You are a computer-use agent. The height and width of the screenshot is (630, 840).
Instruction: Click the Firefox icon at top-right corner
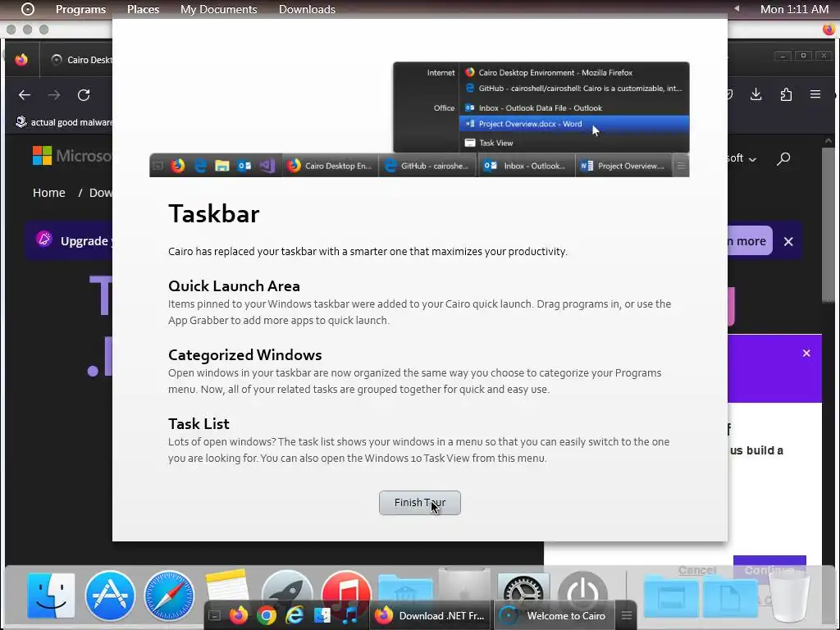point(829,29)
